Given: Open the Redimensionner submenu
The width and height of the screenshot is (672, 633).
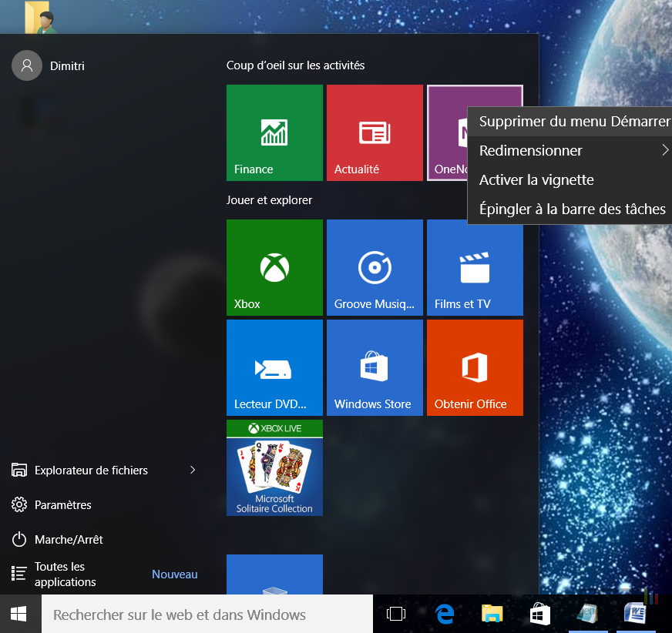Looking at the screenshot, I should (570, 151).
